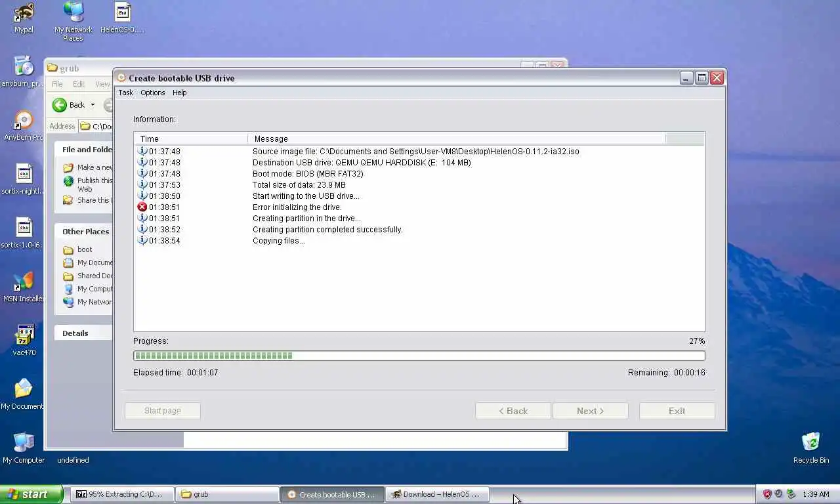Click the green Back arrow in grub window
The image size is (840, 504).
60,105
